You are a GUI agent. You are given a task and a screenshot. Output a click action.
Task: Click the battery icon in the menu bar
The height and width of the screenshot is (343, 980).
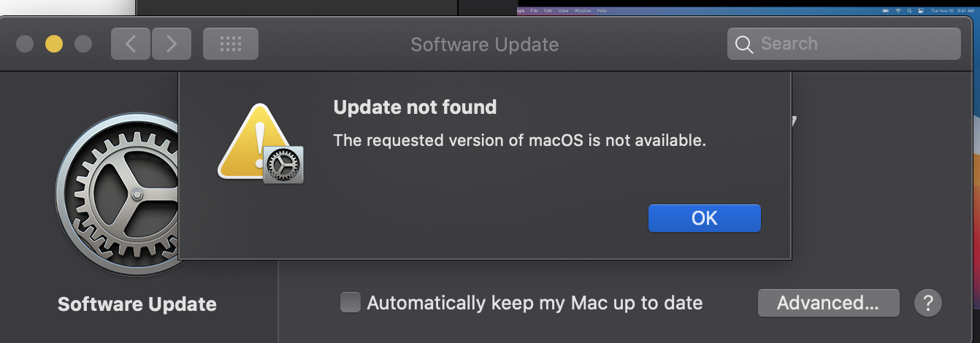pos(885,11)
